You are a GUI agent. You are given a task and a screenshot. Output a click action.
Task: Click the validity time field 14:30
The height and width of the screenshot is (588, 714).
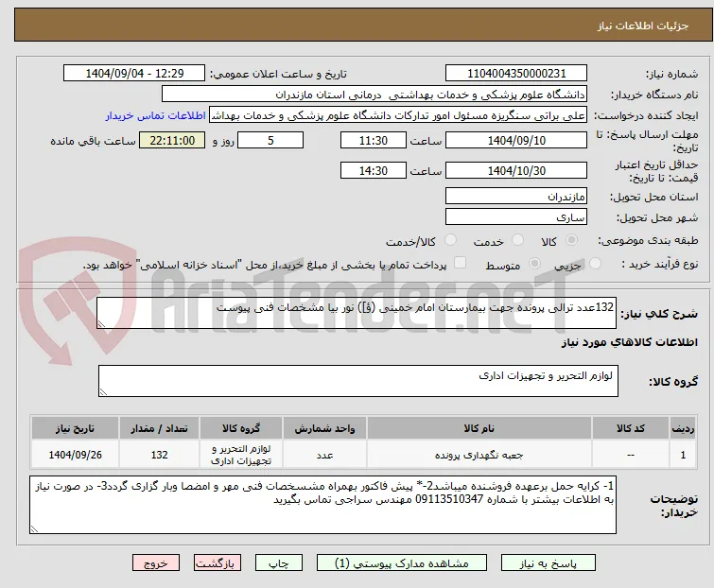tap(374, 171)
